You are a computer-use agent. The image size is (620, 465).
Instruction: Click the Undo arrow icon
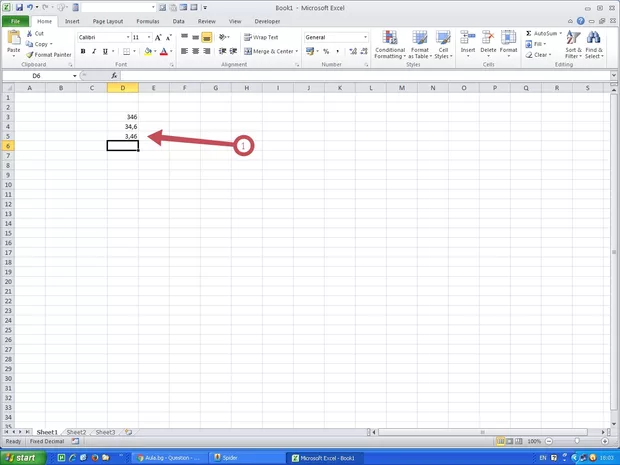click(x=30, y=8)
